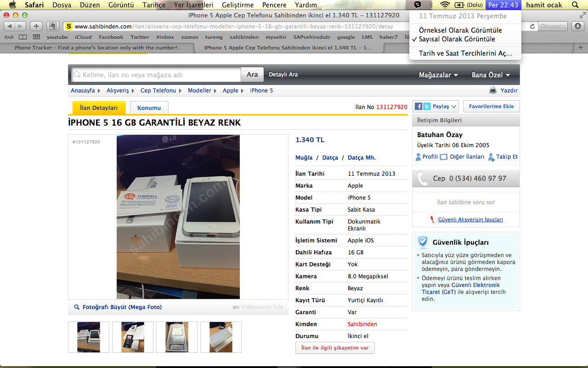Click the main iPhone listing photo
The height and width of the screenshot is (368, 588).
tap(178, 217)
